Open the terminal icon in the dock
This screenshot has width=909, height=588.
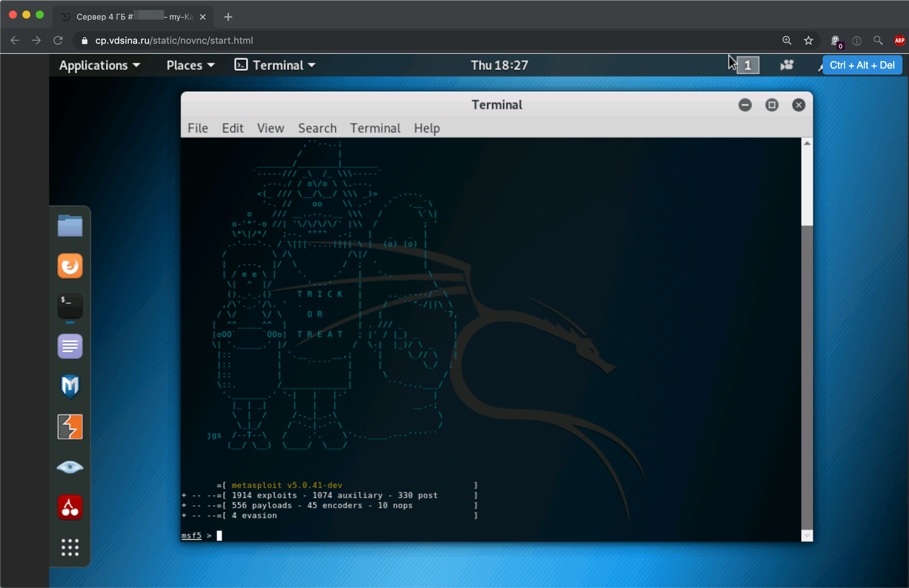tap(70, 306)
